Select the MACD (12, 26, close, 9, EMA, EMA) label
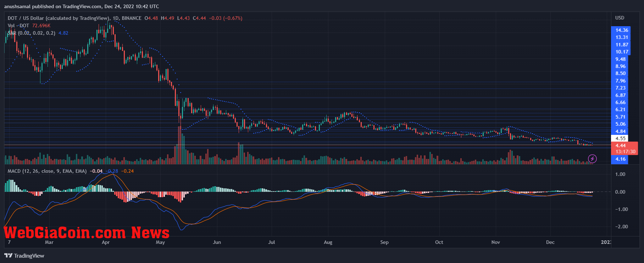 (47, 171)
